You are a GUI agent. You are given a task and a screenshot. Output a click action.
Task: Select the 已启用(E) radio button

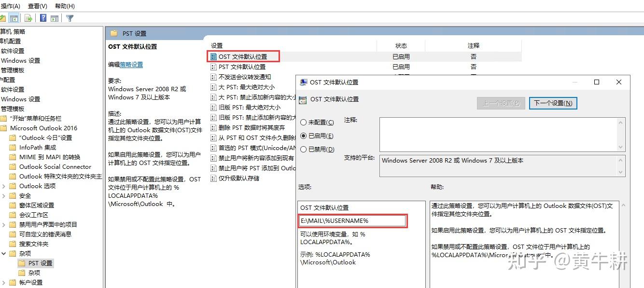pyautogui.click(x=304, y=136)
